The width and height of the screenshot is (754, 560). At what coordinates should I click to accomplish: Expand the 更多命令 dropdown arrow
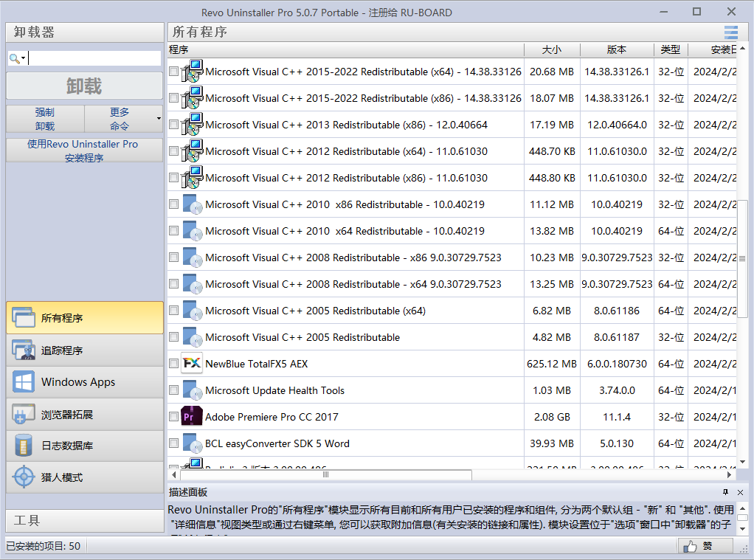[159, 119]
